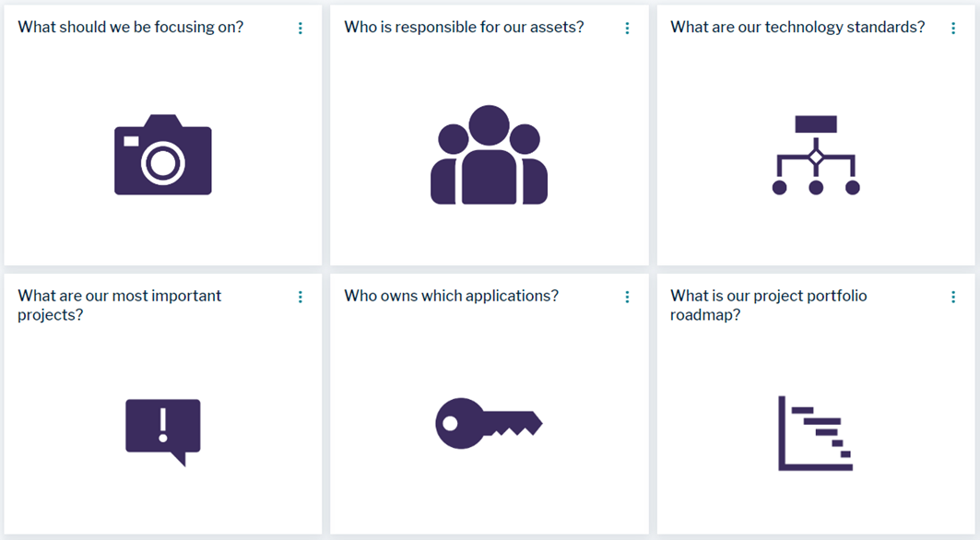Click 'What should we be focusing on?' title
980x540 pixels.
pyautogui.click(x=131, y=27)
